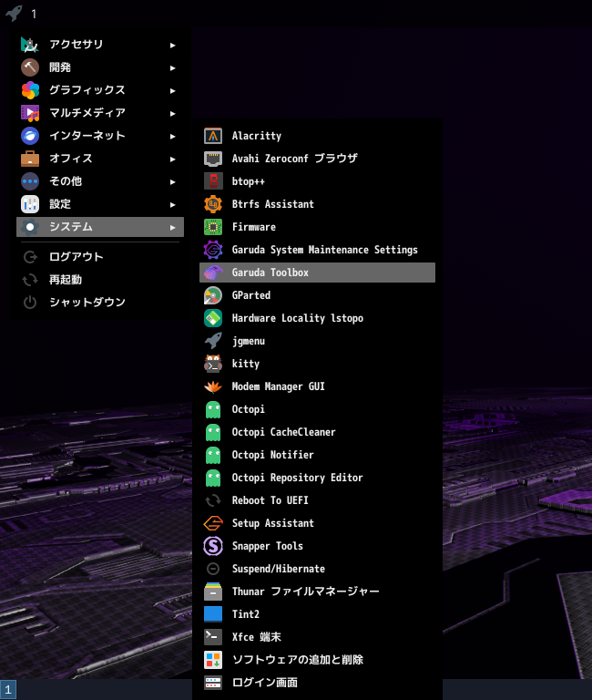Click Snapper Tools S icon

click(213, 546)
